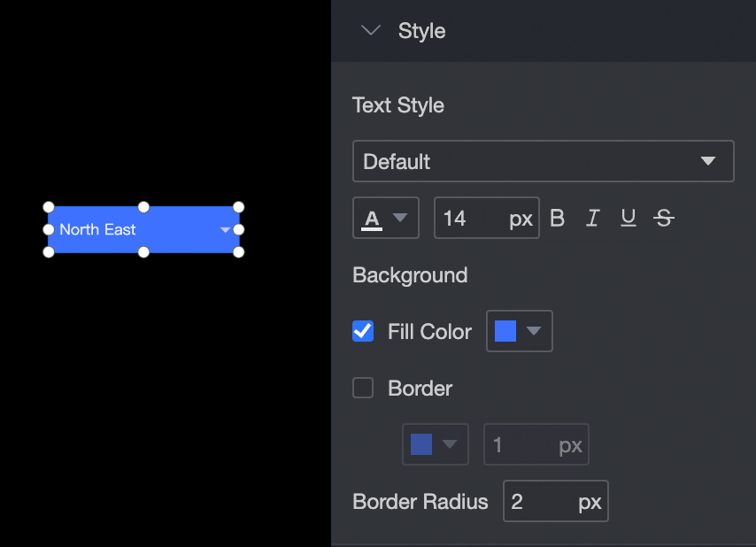Click the bottom-right resize handle
Viewport: 756px width, 547px height.
click(238, 252)
